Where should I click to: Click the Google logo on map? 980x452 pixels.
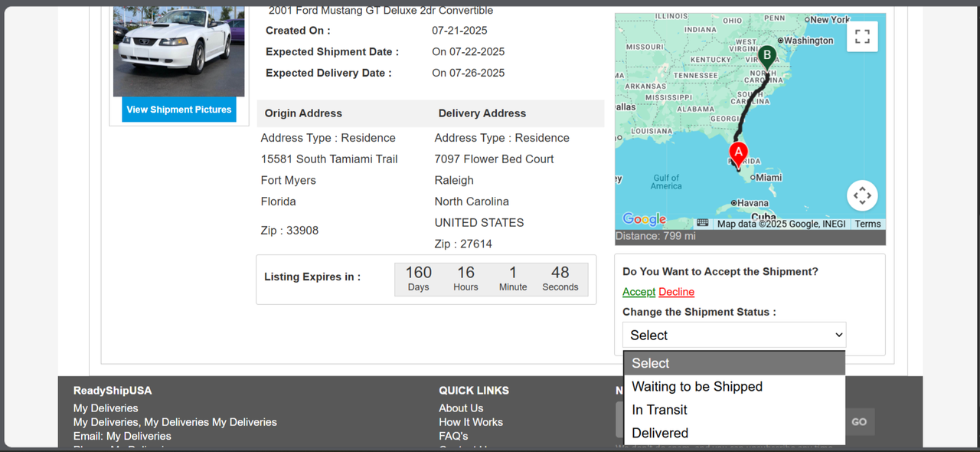point(644,220)
